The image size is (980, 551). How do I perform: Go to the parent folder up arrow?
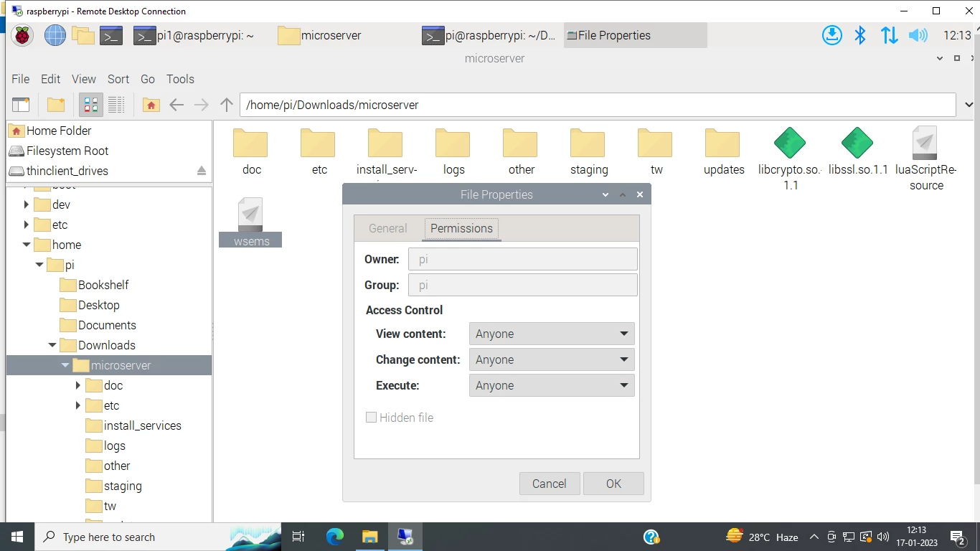(227, 105)
